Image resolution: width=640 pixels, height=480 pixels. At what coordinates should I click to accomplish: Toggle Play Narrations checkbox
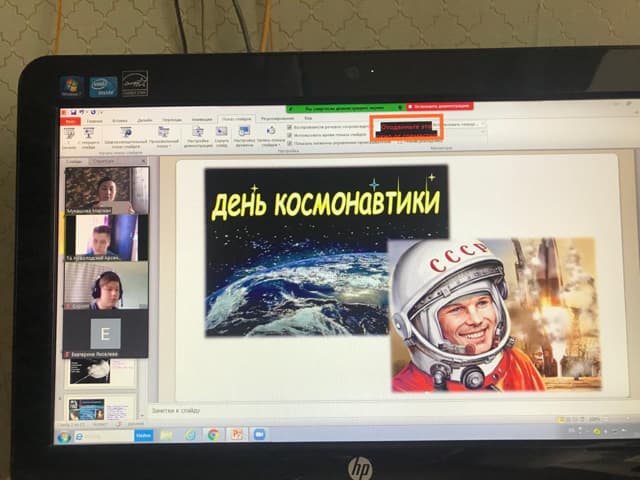click(289, 127)
